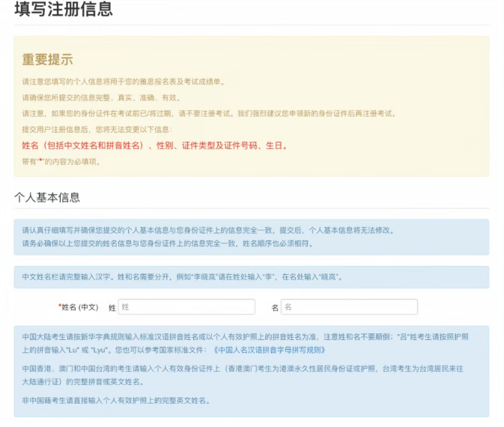Click the required-field note 带有"*"的内容为必填项
The width and height of the screenshot is (504, 427).
(x=61, y=161)
